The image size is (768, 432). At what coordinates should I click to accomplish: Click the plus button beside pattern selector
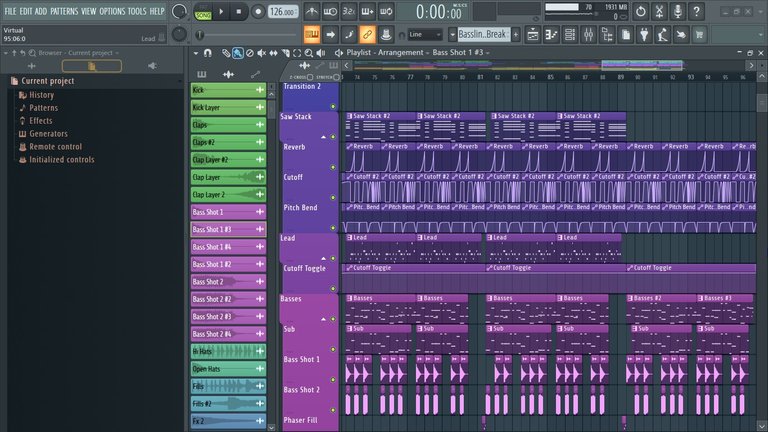pos(516,34)
